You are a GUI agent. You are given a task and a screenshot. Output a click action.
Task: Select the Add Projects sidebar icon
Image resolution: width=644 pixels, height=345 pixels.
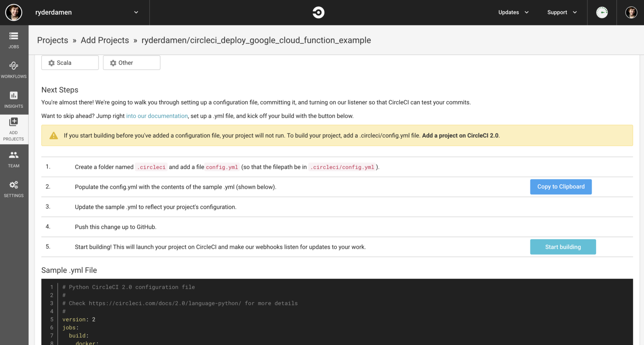tap(14, 129)
